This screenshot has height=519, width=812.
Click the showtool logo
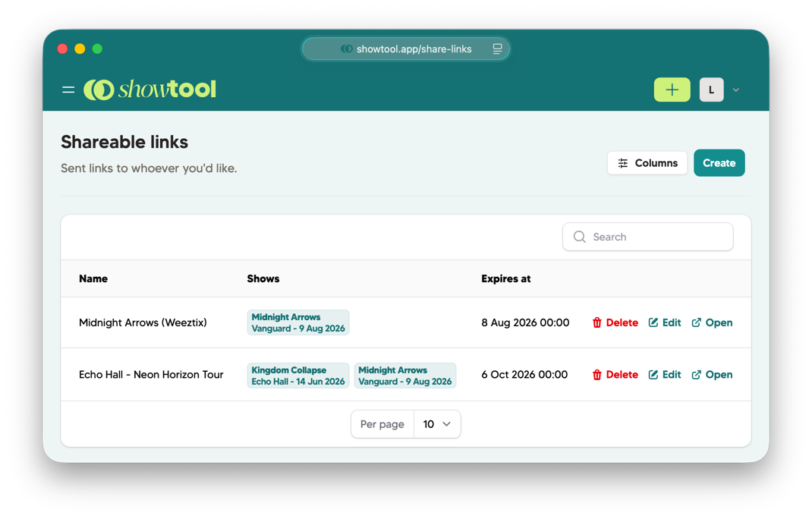[x=149, y=90]
